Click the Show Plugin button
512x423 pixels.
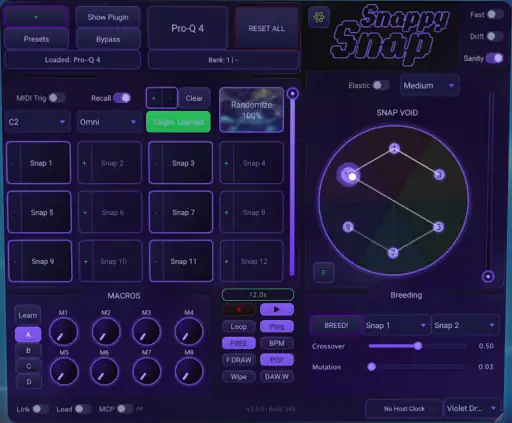(108, 17)
